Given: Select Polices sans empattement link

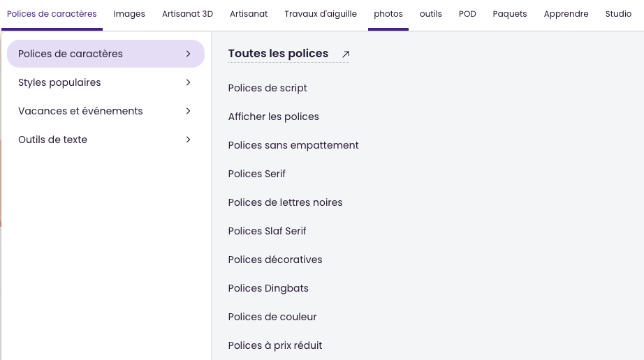Looking at the screenshot, I should point(293,145).
